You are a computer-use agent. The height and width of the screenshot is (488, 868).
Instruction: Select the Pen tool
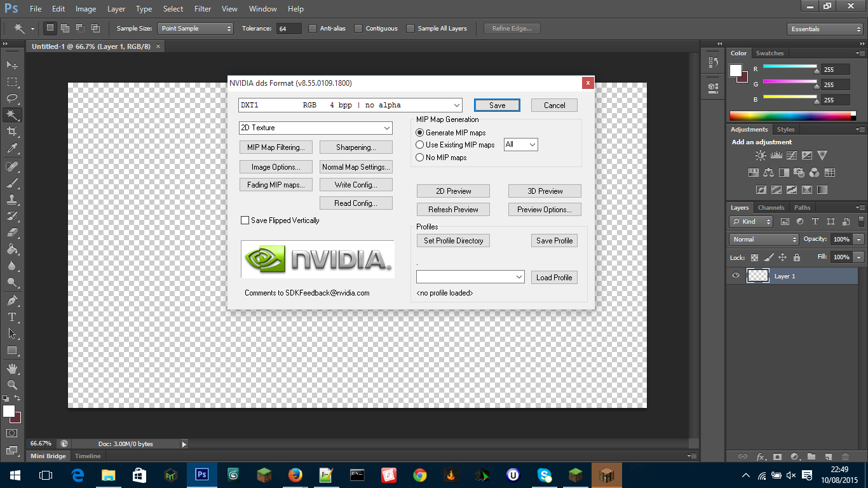(x=11, y=300)
